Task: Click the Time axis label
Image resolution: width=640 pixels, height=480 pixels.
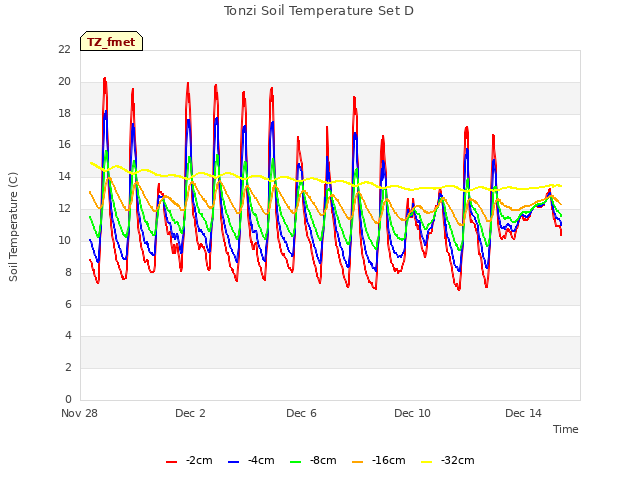Action: pyautogui.click(x=566, y=429)
